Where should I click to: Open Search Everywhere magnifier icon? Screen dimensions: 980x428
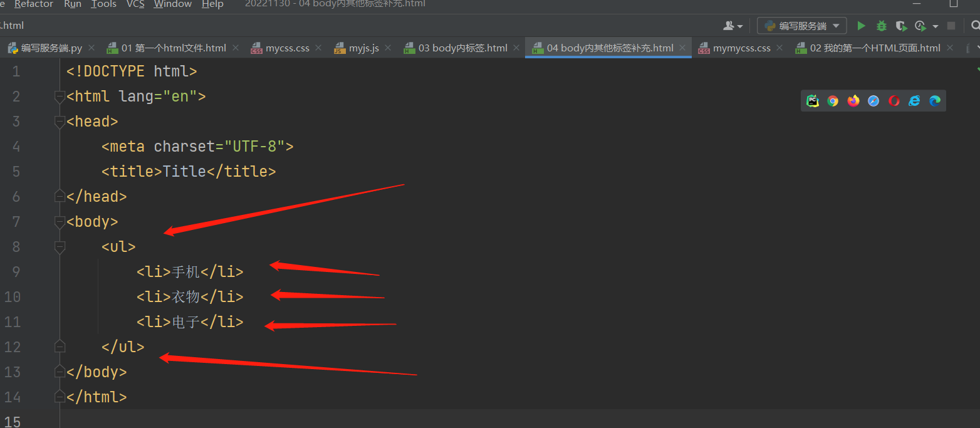tap(975, 26)
